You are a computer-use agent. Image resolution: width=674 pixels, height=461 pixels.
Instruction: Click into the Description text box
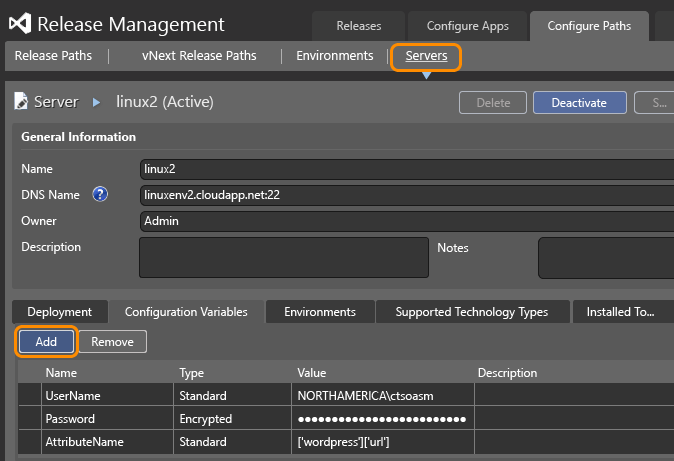pyautogui.click(x=284, y=257)
